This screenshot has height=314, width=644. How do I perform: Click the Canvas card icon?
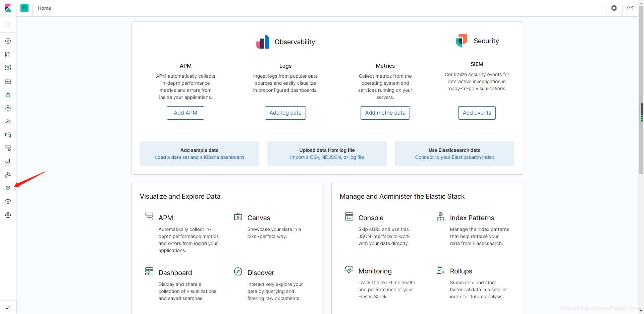pyautogui.click(x=238, y=216)
